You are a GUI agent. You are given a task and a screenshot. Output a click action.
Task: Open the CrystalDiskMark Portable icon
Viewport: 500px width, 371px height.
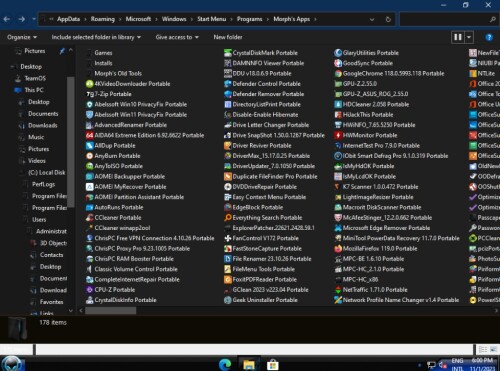click(228, 53)
